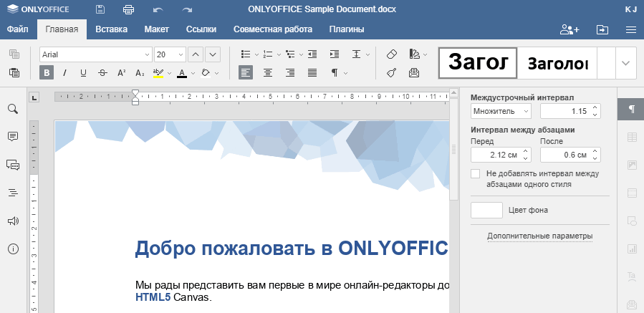Screen dimensions: 644x313
Task: Open search in left sidebar
Action: tap(13, 109)
